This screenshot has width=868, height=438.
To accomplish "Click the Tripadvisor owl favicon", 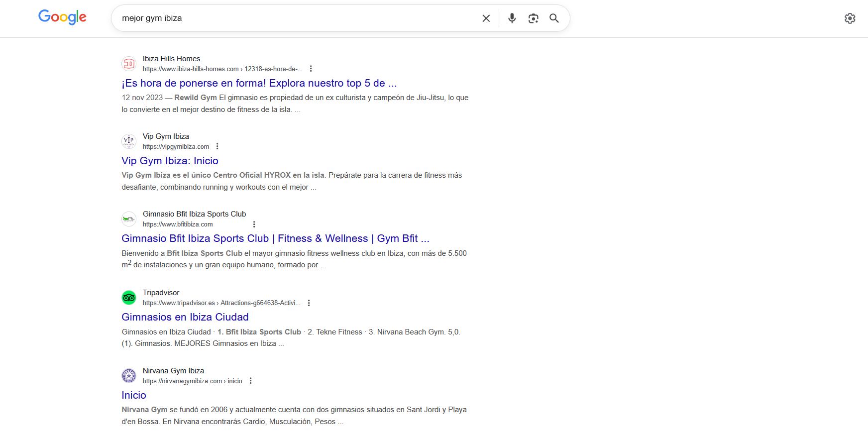I will (129, 298).
